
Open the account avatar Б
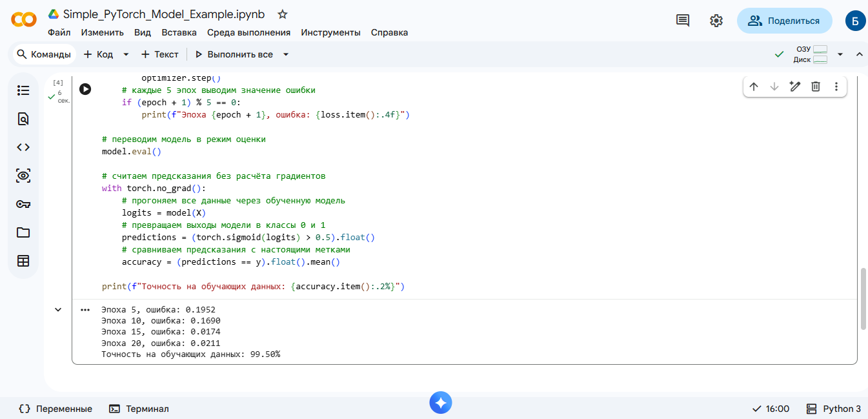tap(854, 21)
